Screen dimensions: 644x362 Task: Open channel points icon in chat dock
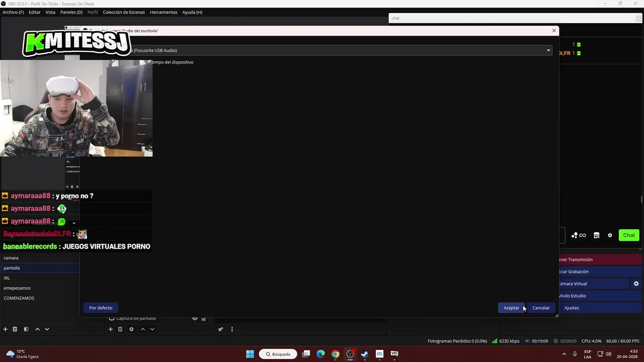tap(579, 235)
